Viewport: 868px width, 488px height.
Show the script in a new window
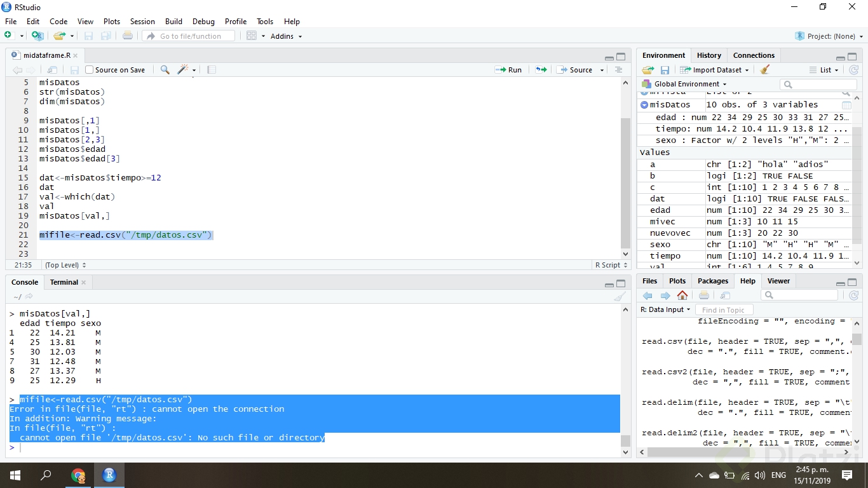(x=53, y=70)
